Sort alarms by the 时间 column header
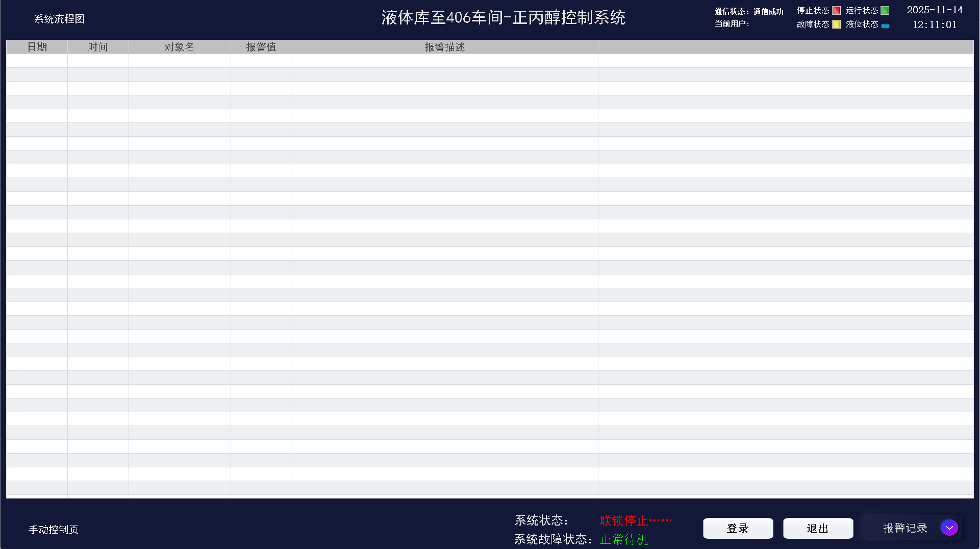The width and height of the screenshot is (980, 549). (x=98, y=46)
